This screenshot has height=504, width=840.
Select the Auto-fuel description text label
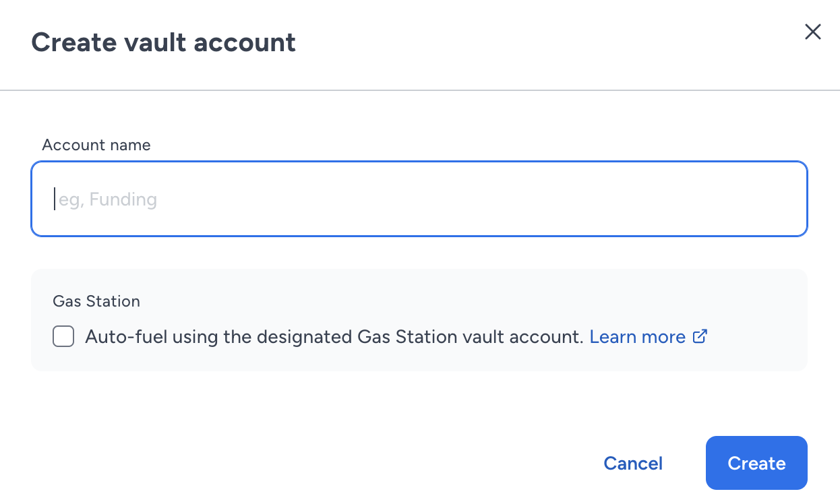coord(334,337)
